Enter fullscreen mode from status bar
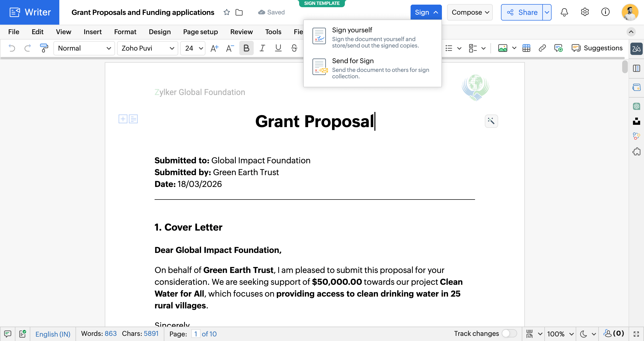644x341 pixels. click(636, 334)
